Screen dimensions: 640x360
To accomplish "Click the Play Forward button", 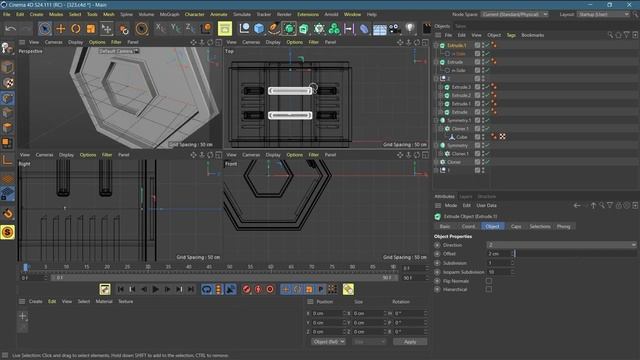I will click(x=156, y=289).
